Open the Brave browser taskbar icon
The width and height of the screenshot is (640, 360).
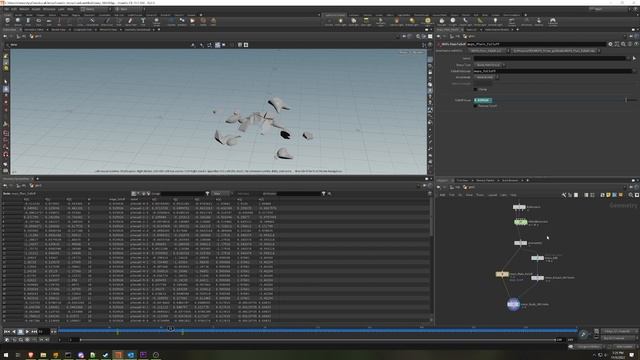coord(31,355)
